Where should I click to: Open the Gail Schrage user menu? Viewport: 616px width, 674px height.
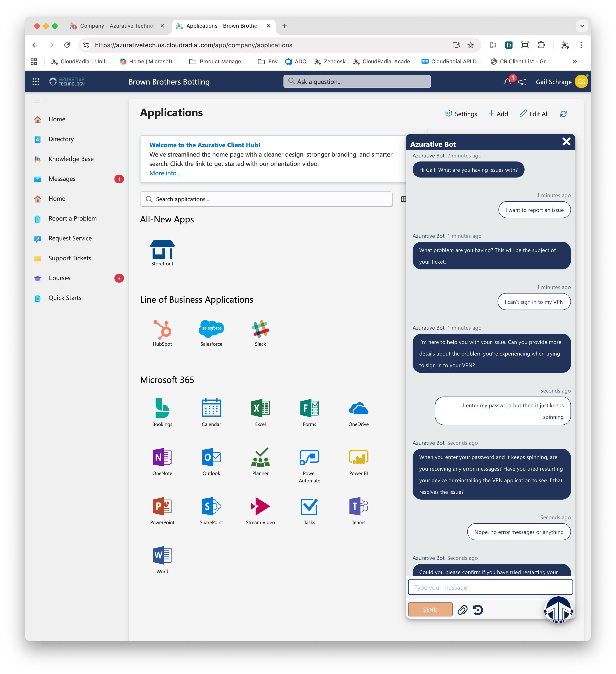[562, 82]
